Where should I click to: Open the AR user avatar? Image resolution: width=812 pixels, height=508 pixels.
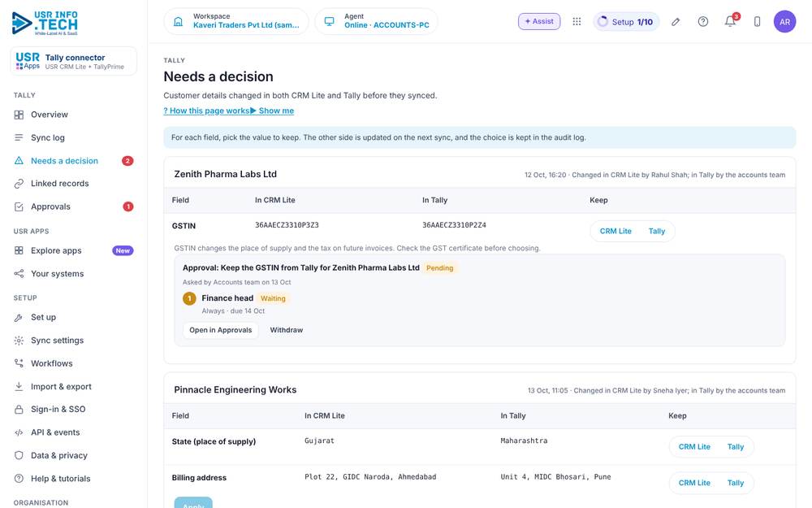784,22
